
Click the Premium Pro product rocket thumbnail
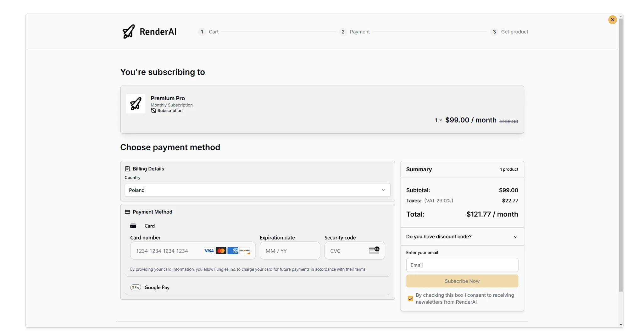[136, 104]
